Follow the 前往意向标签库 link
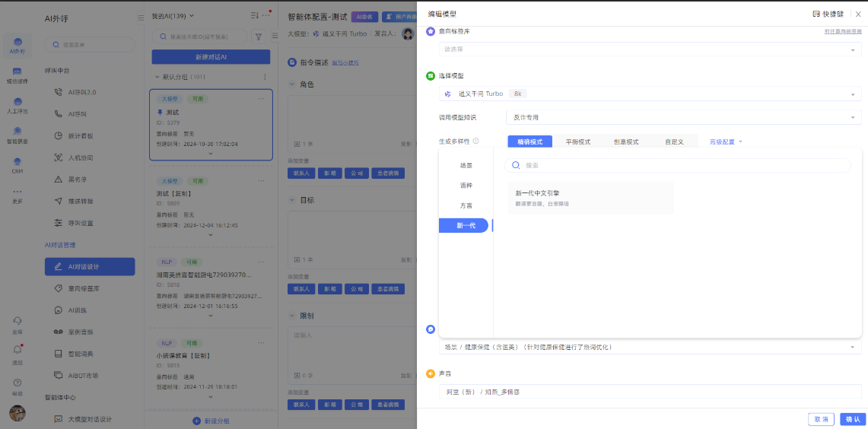 [x=843, y=31]
